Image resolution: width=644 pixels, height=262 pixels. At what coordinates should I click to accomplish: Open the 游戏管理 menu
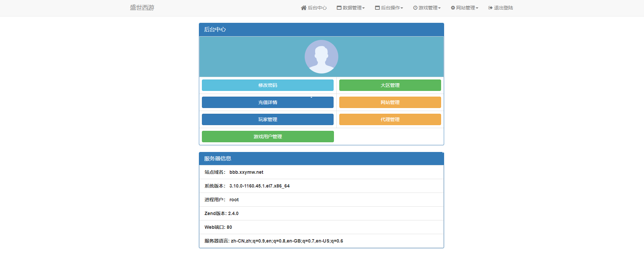(427, 8)
